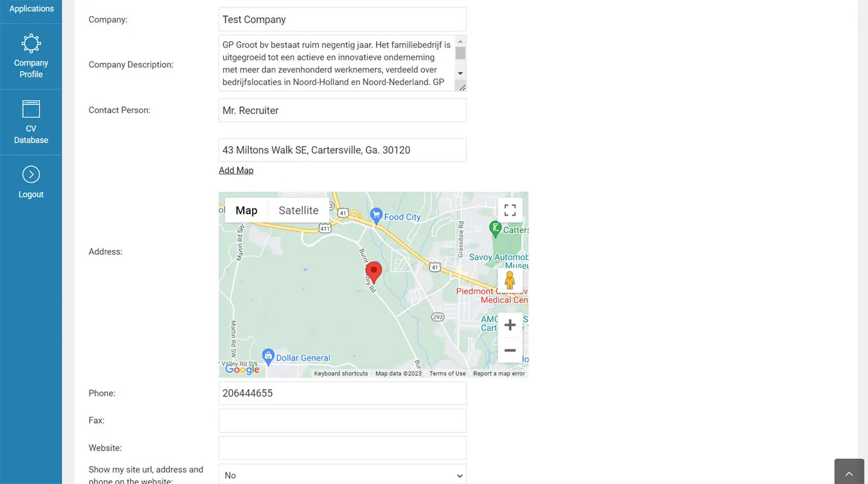The height and width of the screenshot is (484, 868).
Task: Click the red location pin marker
Action: (374, 273)
